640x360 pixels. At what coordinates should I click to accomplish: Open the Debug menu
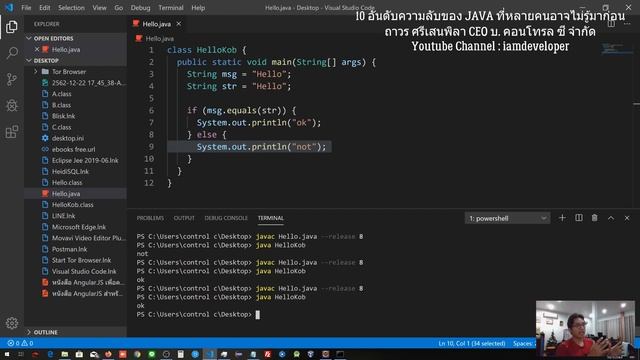click(x=140, y=8)
